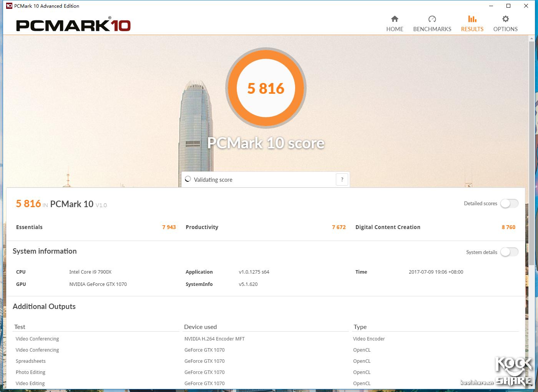Click the scrollbar up arrow

[x=532, y=38]
